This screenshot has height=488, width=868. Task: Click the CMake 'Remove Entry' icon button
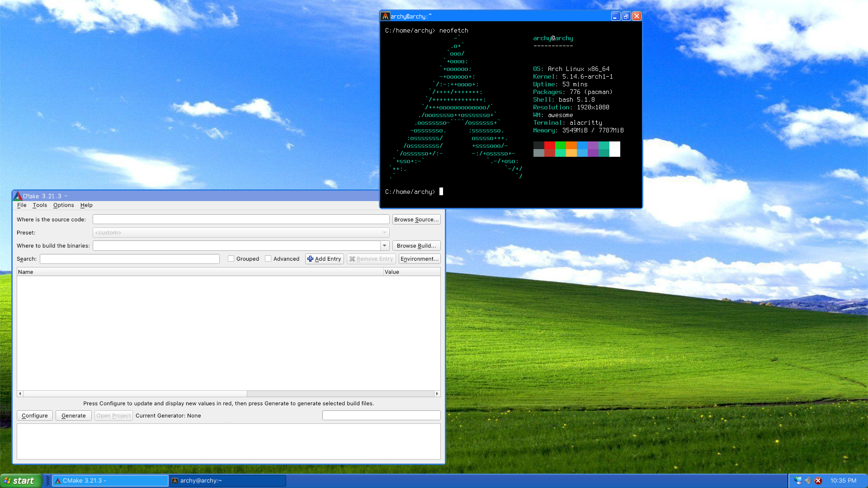(352, 258)
